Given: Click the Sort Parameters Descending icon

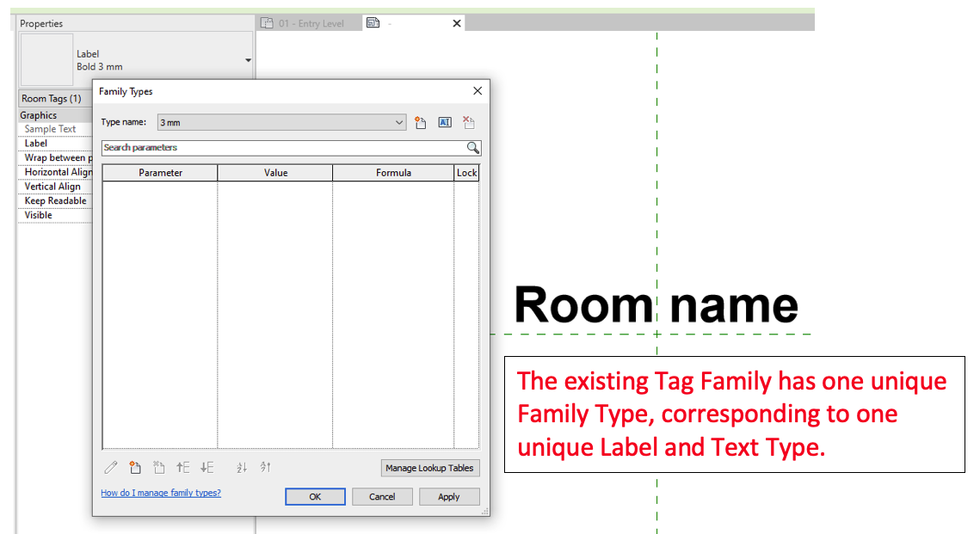Looking at the screenshot, I should click(266, 467).
